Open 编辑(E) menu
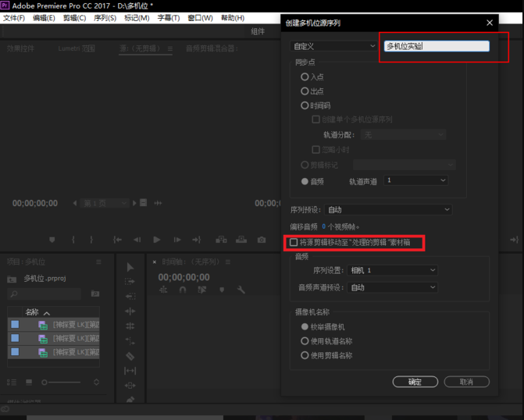The image size is (524, 420). point(44,18)
